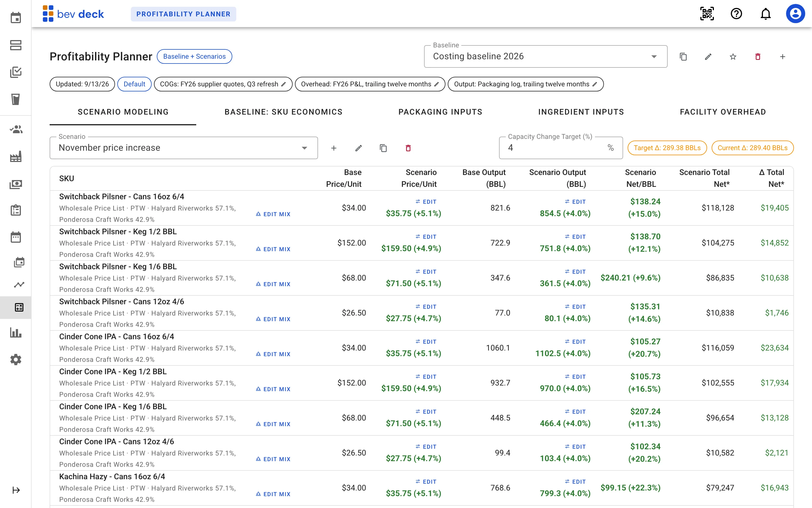Open the beer glass sidebar icon

point(16,99)
